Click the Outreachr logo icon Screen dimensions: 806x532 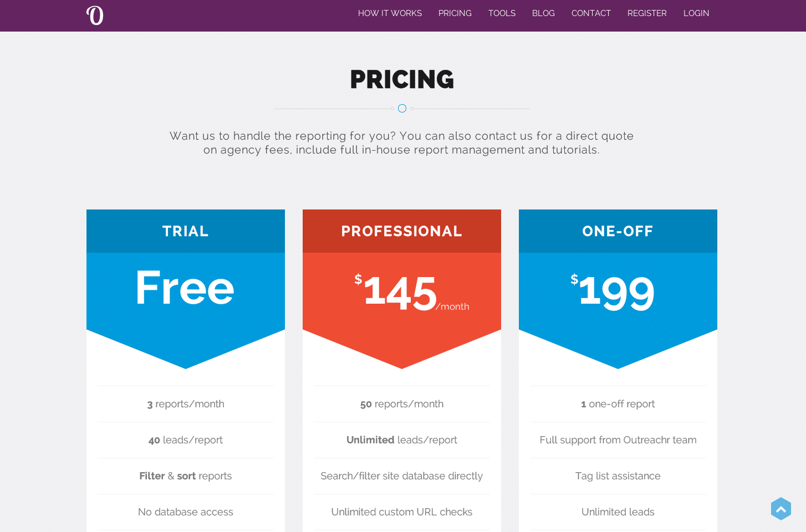(x=95, y=15)
